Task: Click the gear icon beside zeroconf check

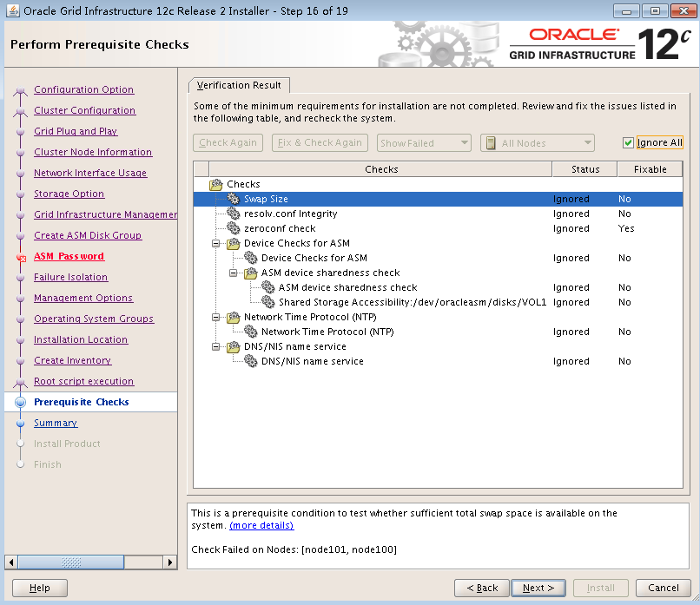Action: (233, 228)
